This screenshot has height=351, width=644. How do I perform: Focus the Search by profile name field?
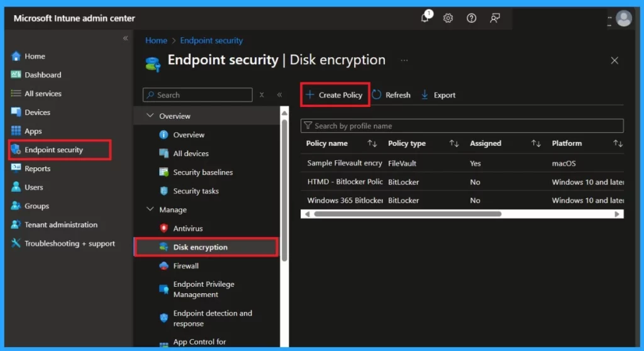[462, 126]
